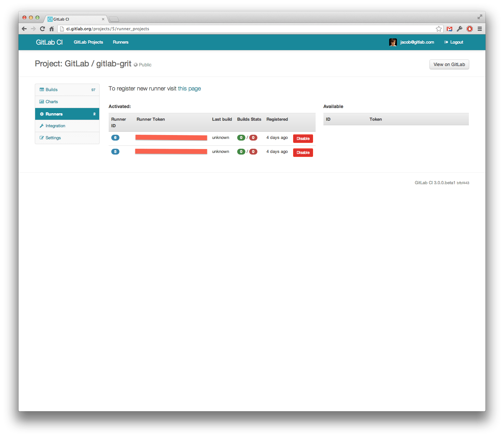Click the browser home icon
The height and width of the screenshot is (437, 504).
pyautogui.click(x=51, y=29)
